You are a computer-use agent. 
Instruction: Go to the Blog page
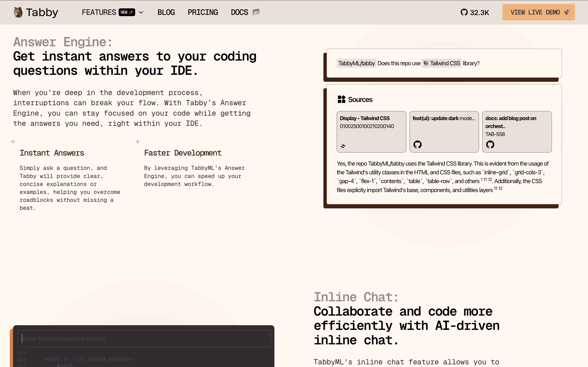tap(166, 12)
